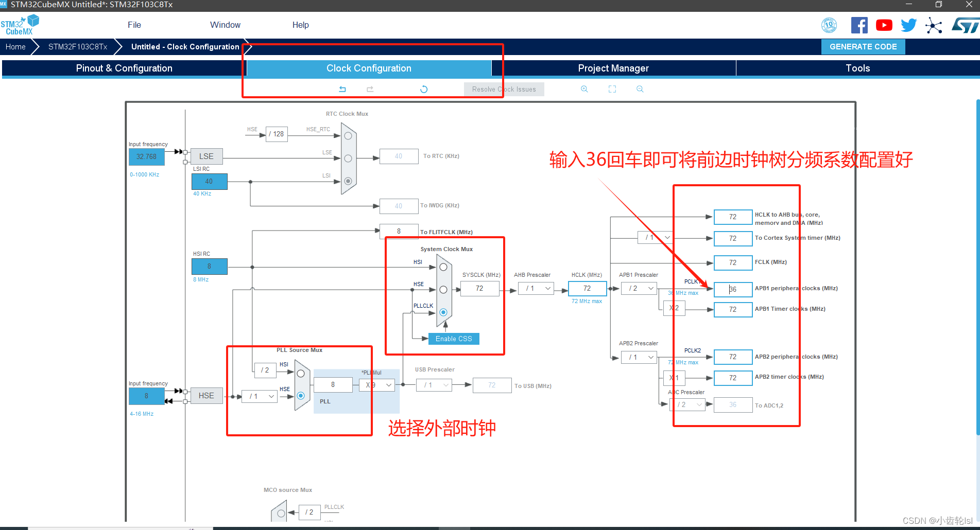Click the LSE oscillator block
This screenshot has height=530, width=980.
pyautogui.click(x=207, y=156)
